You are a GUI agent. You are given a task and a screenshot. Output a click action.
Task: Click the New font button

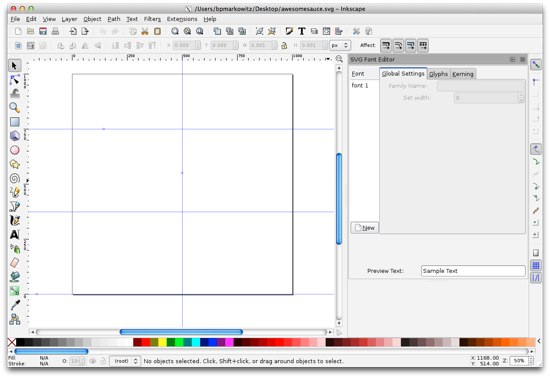(x=364, y=228)
